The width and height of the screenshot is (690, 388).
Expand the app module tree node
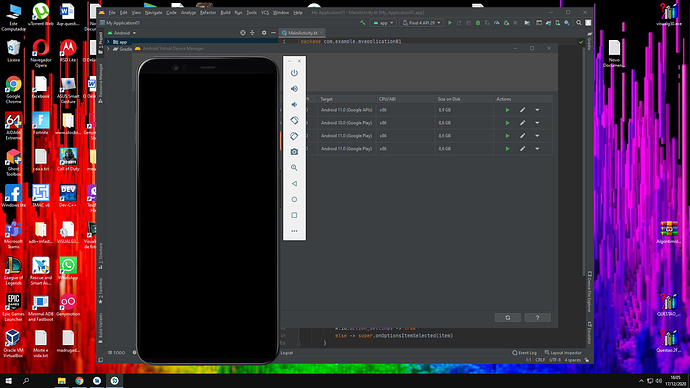(x=108, y=42)
